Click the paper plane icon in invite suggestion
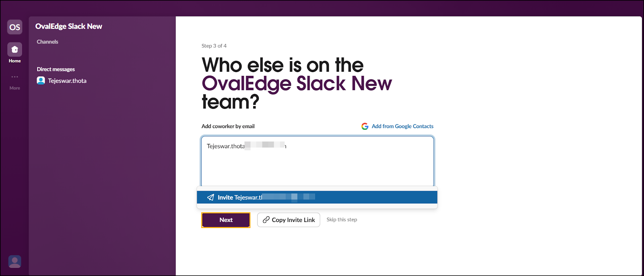 pyautogui.click(x=211, y=197)
